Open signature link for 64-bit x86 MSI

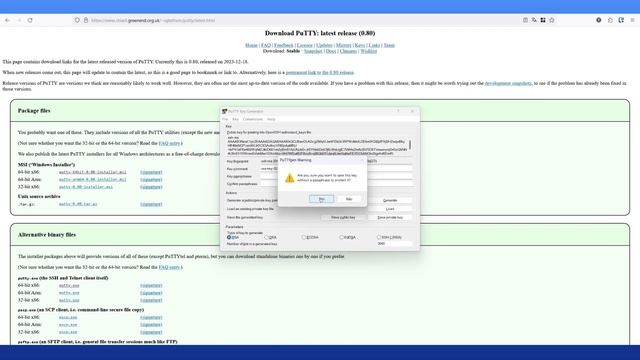[151, 172]
